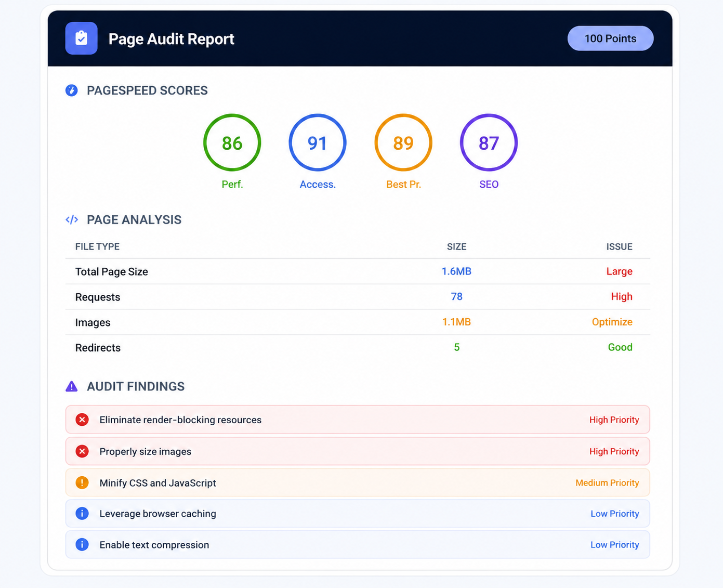Click the orange warning icon for Minify CSS
Screen dimensions: 723x588
point(82,482)
